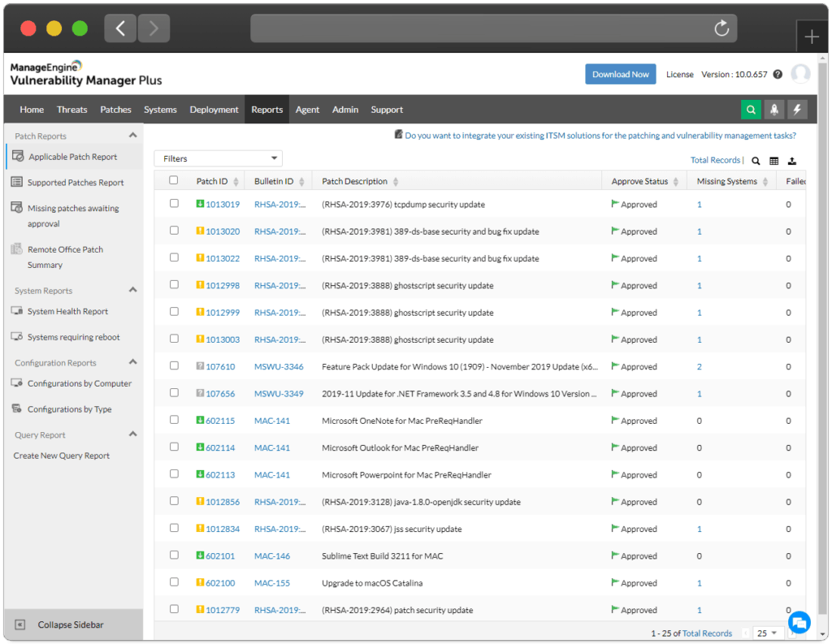Collapse the Configuration Reports section
The width and height of the screenshot is (832, 644).
[x=133, y=361]
